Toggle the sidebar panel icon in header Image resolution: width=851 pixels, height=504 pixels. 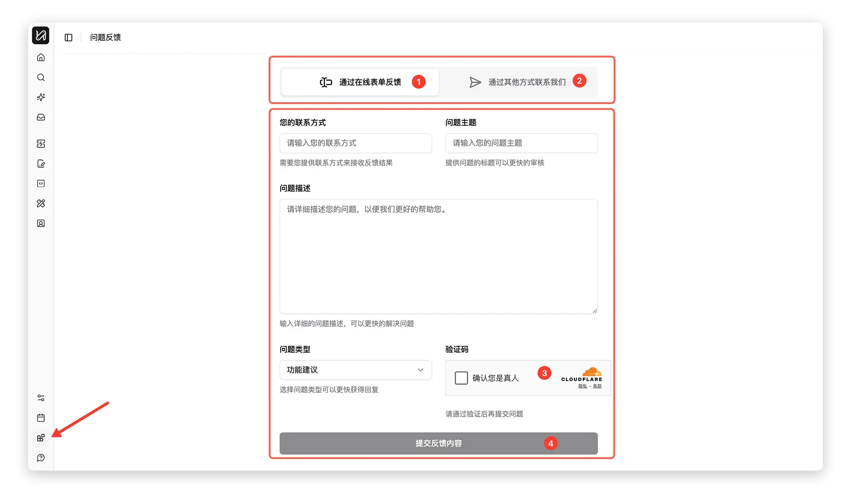pos(68,38)
